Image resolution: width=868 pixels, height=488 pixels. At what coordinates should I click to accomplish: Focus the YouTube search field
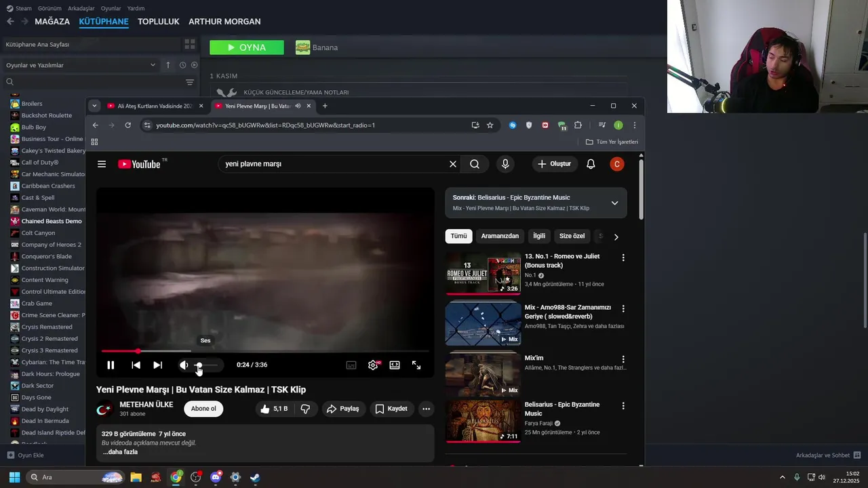332,164
